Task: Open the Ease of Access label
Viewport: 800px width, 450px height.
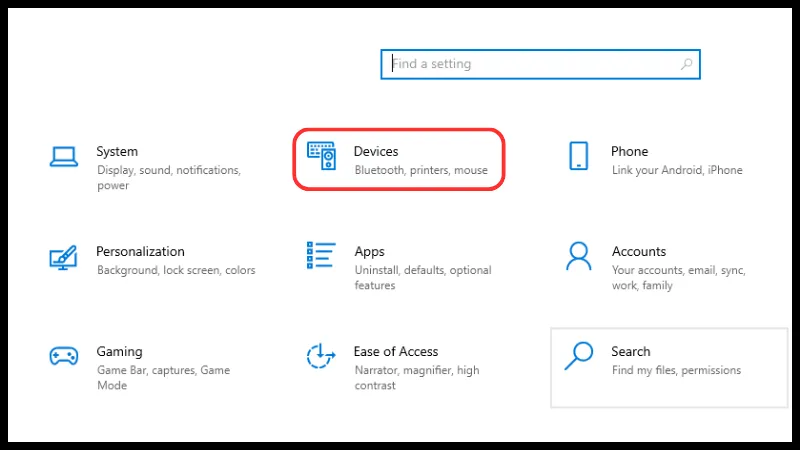Action: (396, 351)
